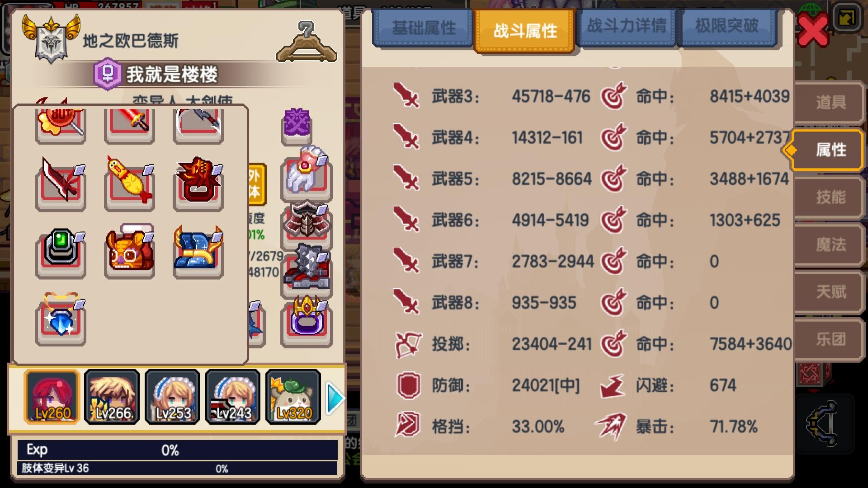Choose the Lv320 hamster character portrait
The height and width of the screenshot is (488, 868).
(293, 397)
